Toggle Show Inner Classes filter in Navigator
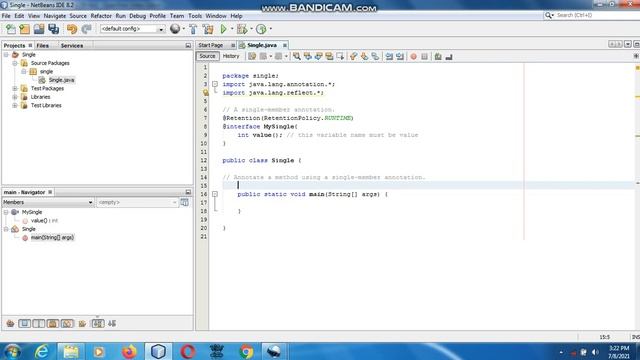 (67, 324)
